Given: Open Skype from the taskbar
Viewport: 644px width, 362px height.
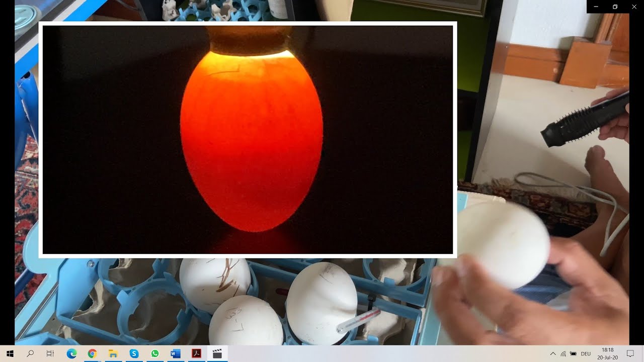Looking at the screenshot, I should click(x=134, y=353).
